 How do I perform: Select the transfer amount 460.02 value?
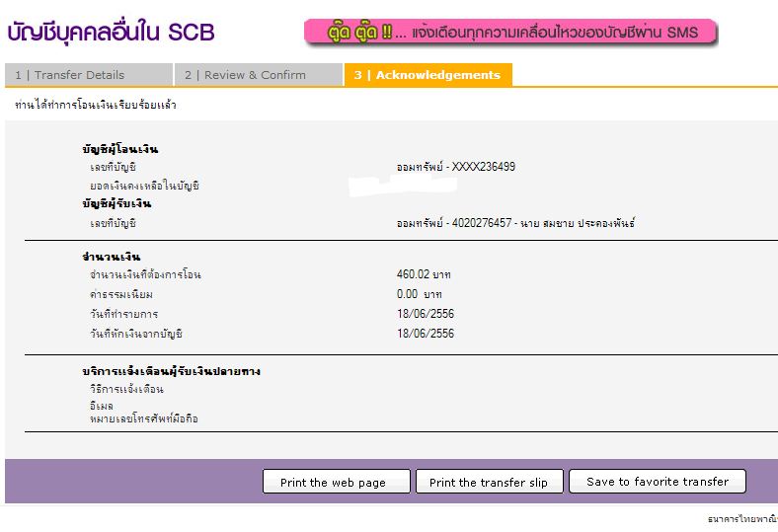(424, 274)
